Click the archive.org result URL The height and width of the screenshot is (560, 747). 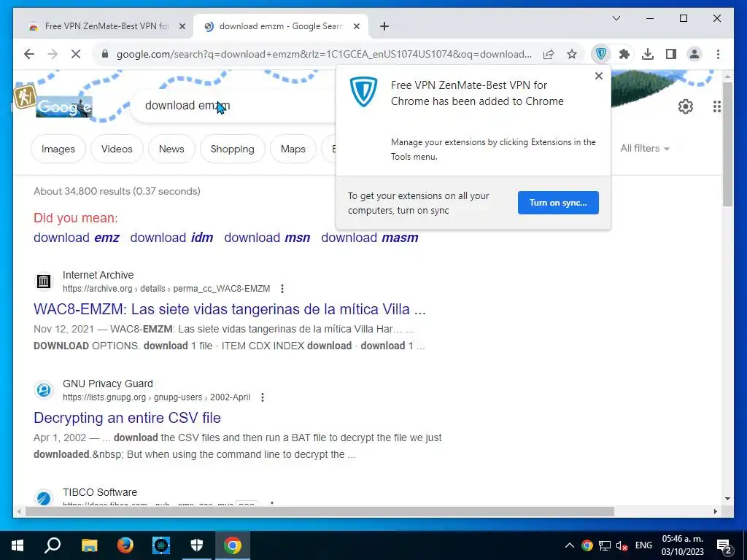click(166, 289)
